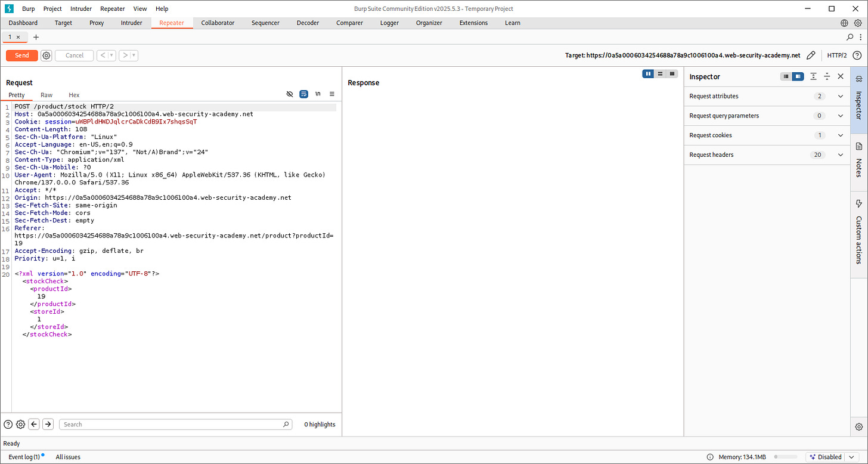
Task: Open the Event log
Action: [x=24, y=457]
